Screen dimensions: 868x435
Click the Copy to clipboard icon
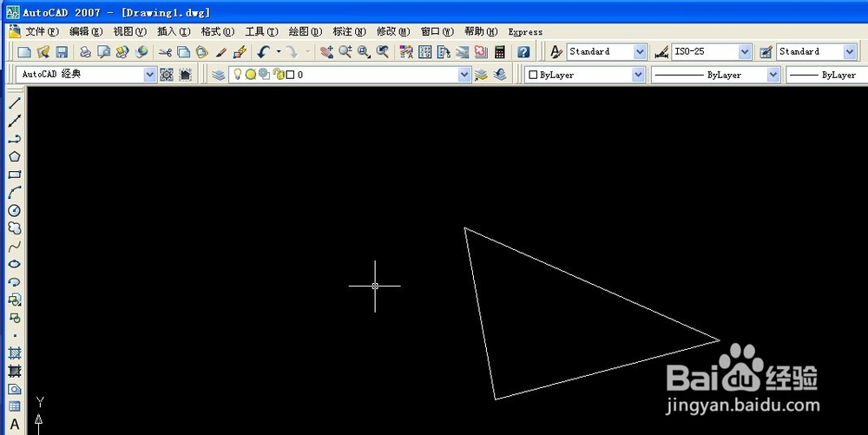(x=183, y=52)
